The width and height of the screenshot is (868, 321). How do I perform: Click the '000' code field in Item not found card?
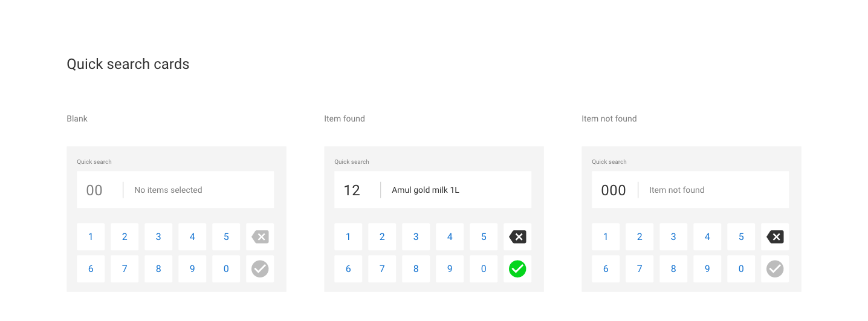pos(613,190)
